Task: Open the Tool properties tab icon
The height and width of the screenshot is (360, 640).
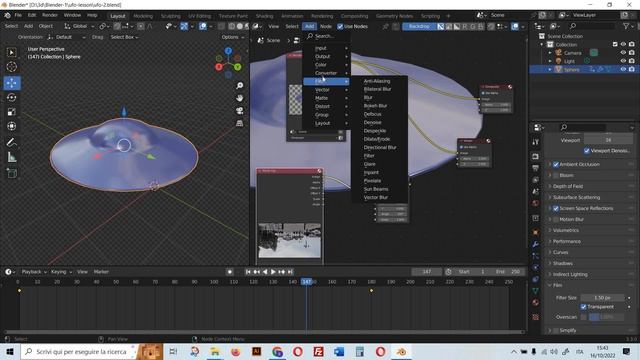Action: click(x=536, y=142)
